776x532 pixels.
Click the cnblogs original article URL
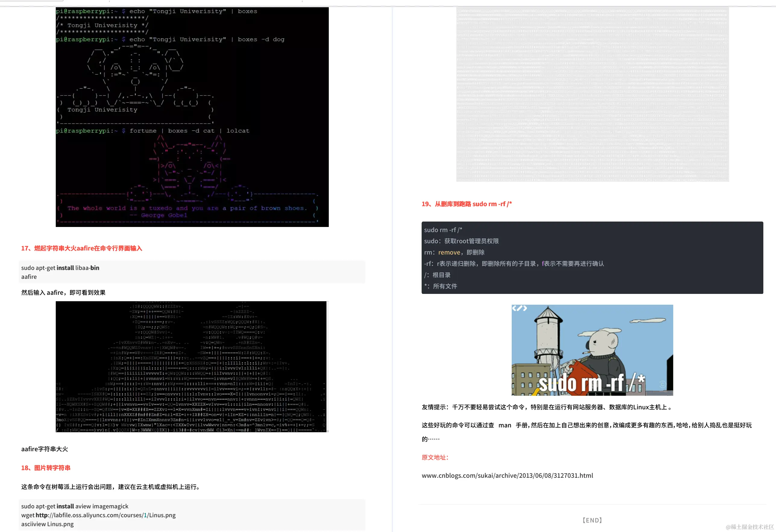[507, 475]
